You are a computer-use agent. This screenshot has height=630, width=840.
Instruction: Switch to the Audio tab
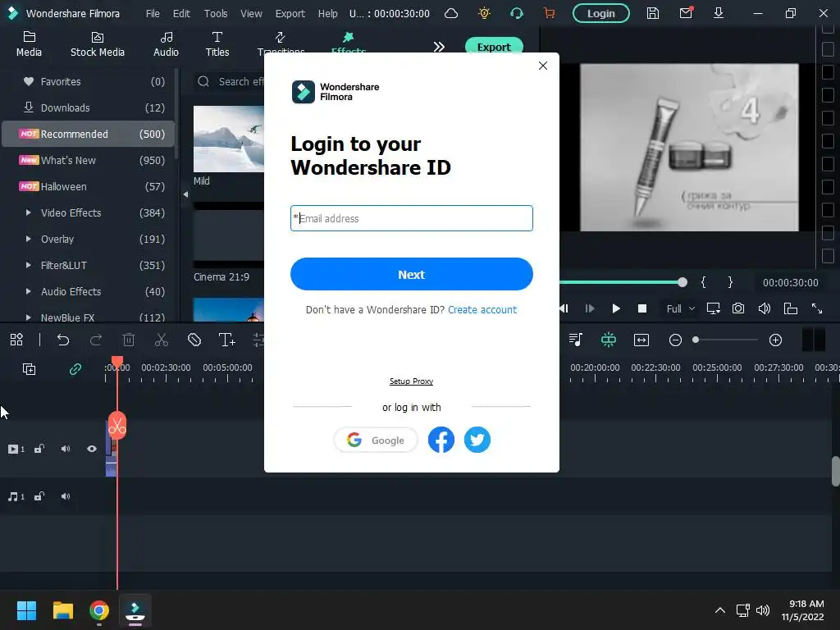[x=166, y=44]
